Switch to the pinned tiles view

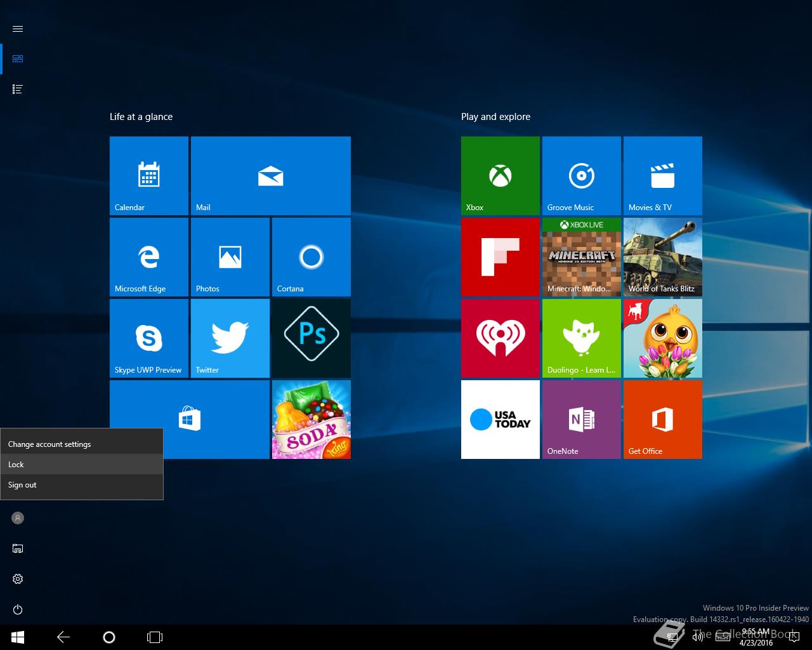click(x=18, y=59)
